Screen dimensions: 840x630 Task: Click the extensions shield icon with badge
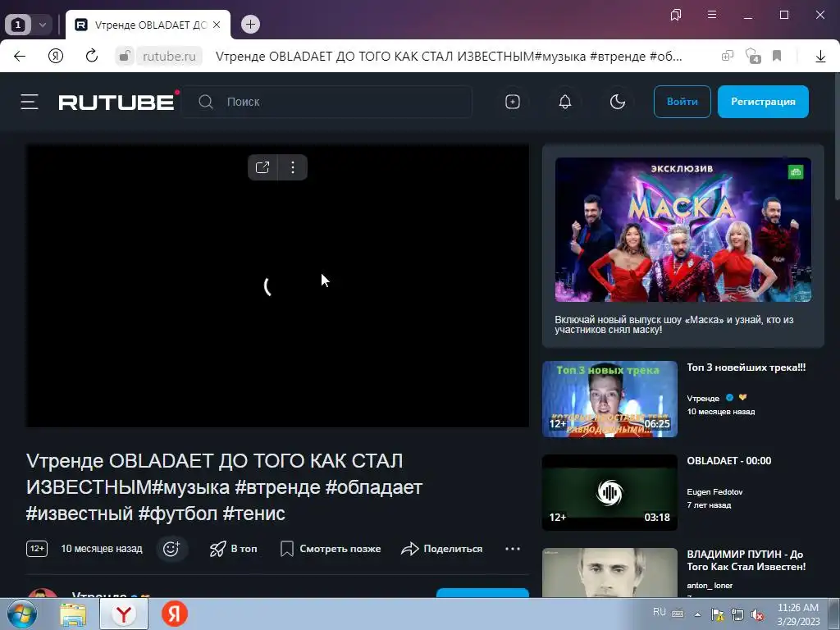753,56
